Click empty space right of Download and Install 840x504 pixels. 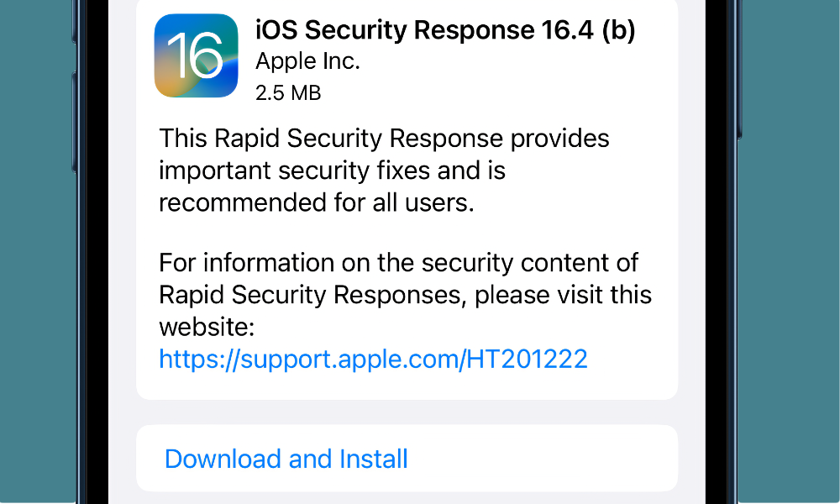pyautogui.click(x=546, y=459)
